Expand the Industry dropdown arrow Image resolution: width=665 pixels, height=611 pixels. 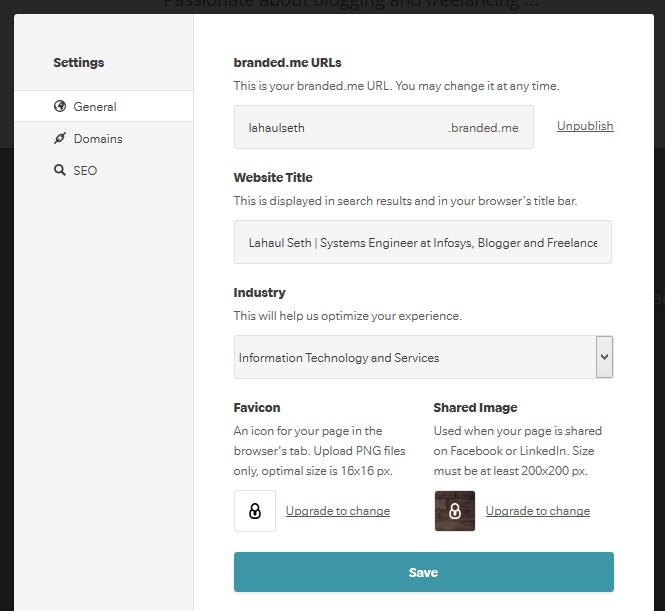click(604, 357)
